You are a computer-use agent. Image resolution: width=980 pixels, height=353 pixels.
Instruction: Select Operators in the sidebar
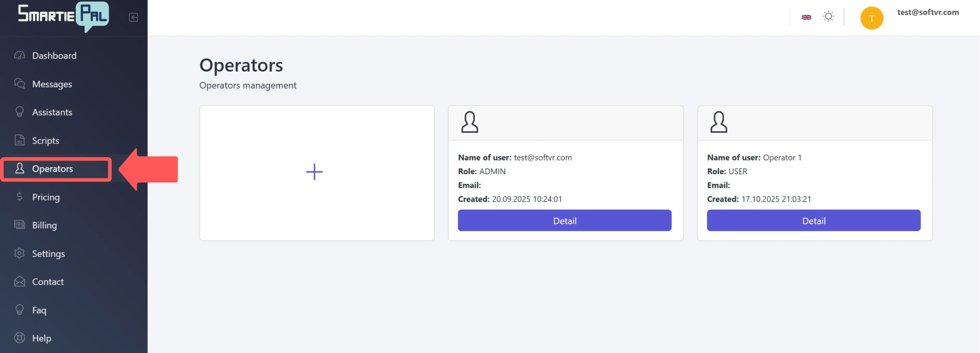[x=53, y=169]
